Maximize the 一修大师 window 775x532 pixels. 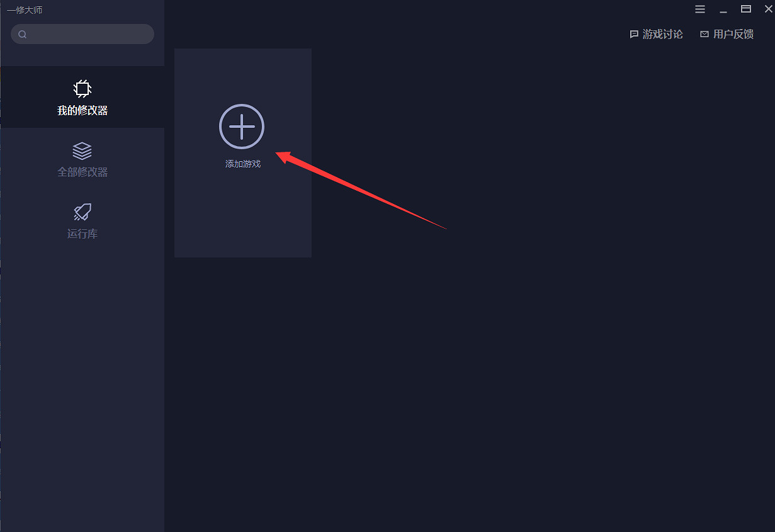click(746, 9)
